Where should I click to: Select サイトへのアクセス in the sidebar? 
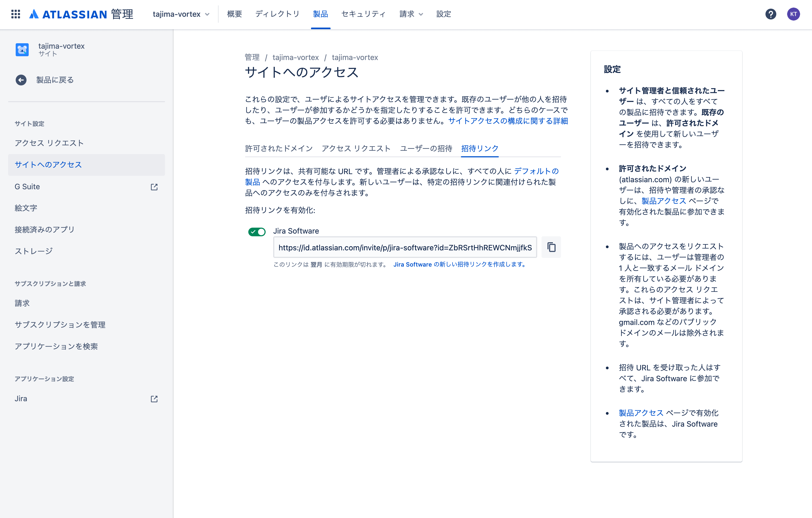86,165
